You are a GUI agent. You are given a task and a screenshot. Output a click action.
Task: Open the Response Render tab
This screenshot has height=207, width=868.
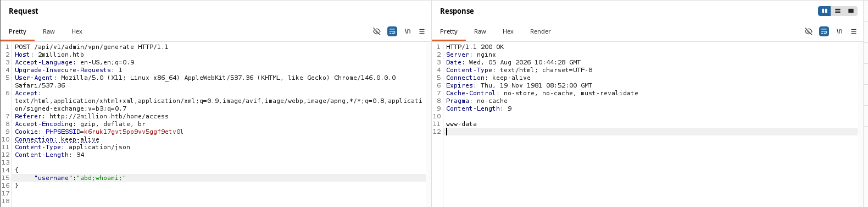pyautogui.click(x=541, y=31)
